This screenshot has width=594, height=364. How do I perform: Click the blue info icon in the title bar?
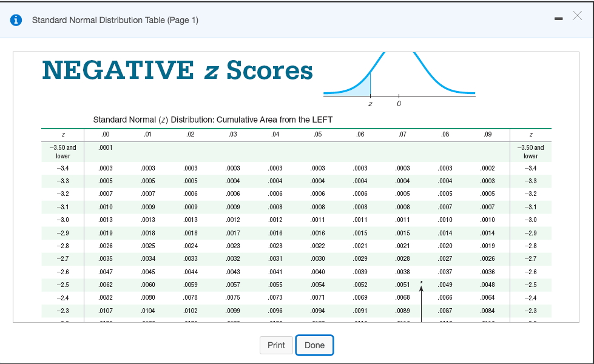point(18,20)
